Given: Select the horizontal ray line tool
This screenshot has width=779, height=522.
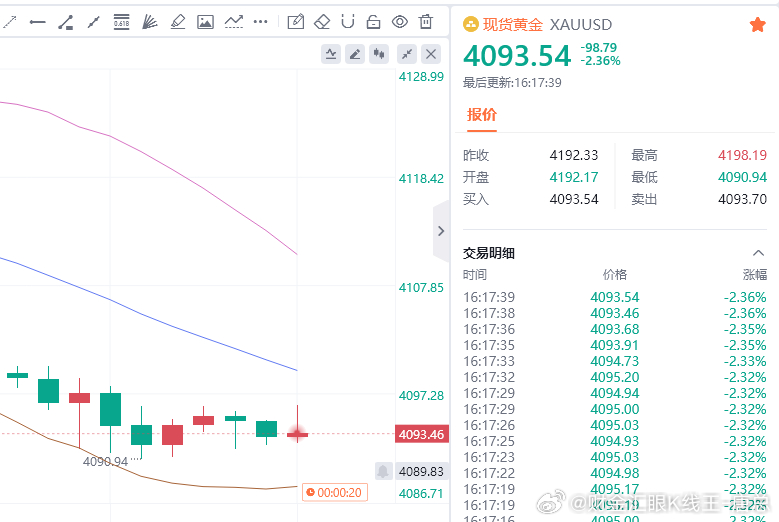Looking at the screenshot, I should (38, 22).
